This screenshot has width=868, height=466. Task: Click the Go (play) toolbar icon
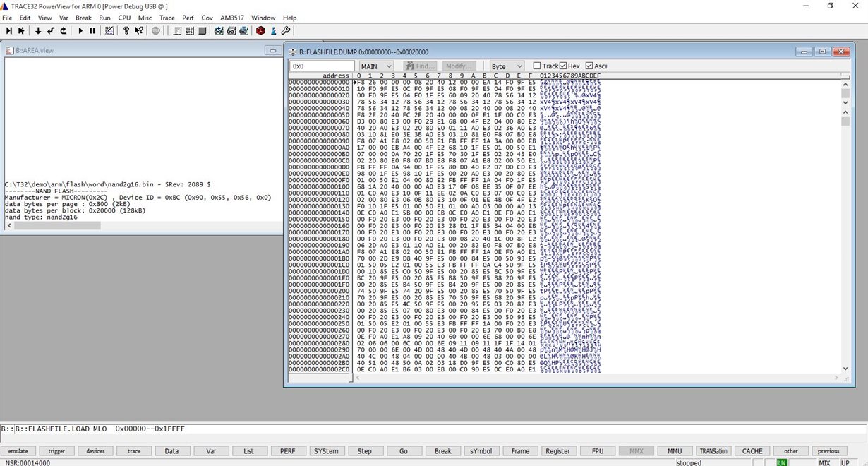pos(80,30)
